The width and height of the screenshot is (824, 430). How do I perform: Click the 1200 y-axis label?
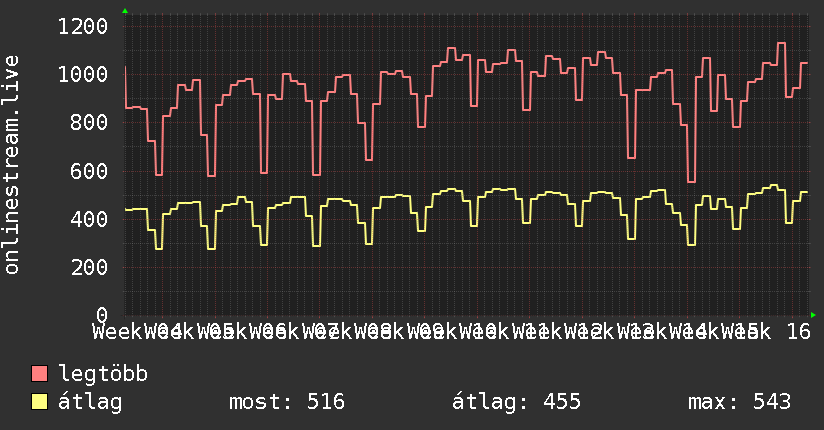pyautogui.click(x=83, y=26)
